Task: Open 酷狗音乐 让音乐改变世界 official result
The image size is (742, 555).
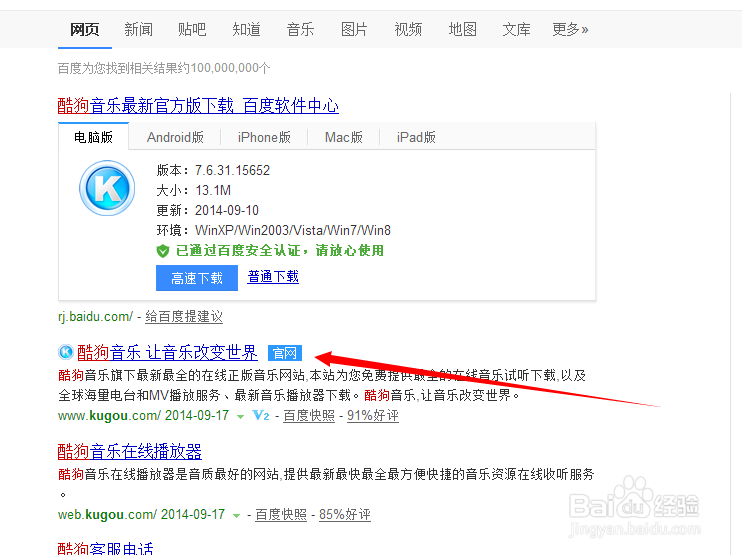Action: [168, 352]
